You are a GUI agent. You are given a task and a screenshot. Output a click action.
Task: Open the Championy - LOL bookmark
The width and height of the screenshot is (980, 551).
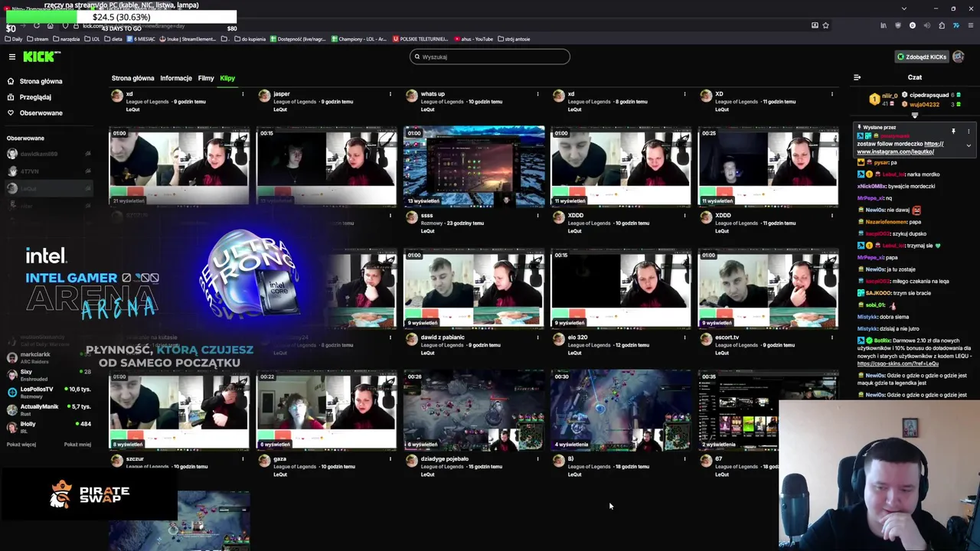pyautogui.click(x=360, y=39)
